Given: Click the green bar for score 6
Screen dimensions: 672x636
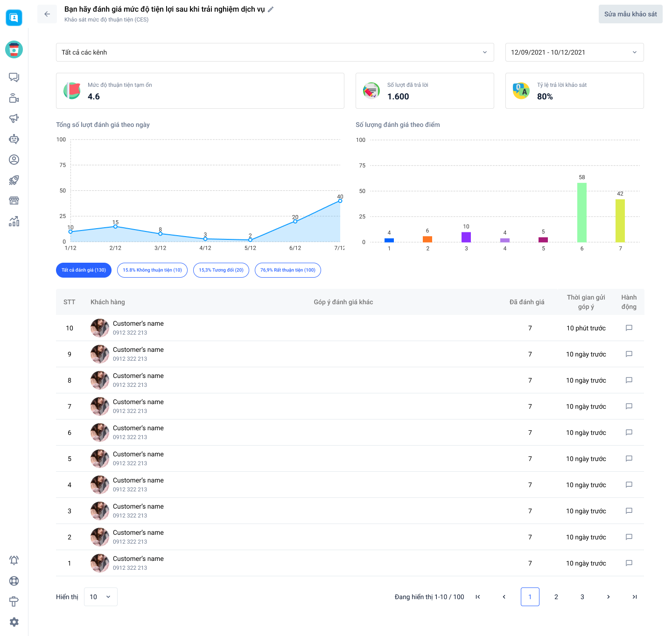Looking at the screenshot, I should coord(581,212).
